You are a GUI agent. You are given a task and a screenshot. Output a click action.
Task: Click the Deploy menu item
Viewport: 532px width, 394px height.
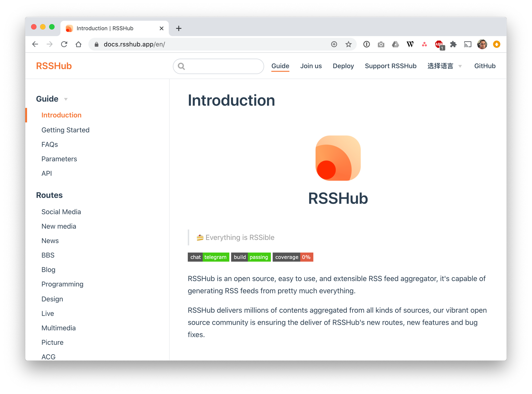tap(343, 66)
